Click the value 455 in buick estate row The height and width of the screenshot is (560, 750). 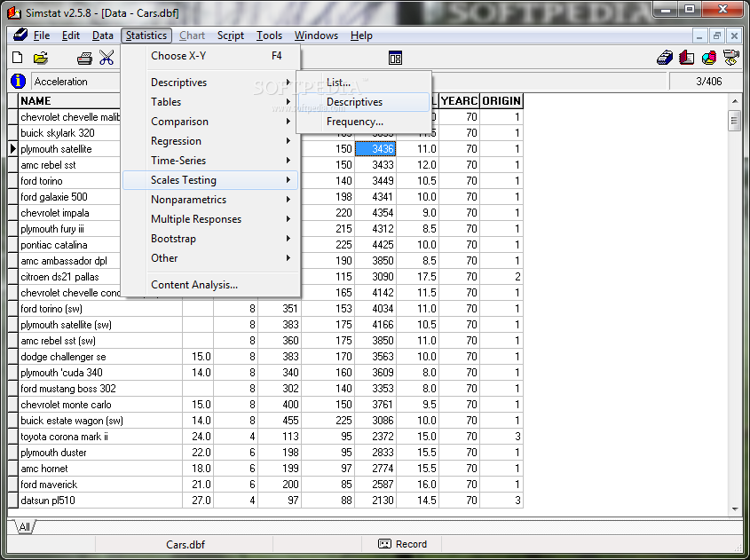(280, 421)
